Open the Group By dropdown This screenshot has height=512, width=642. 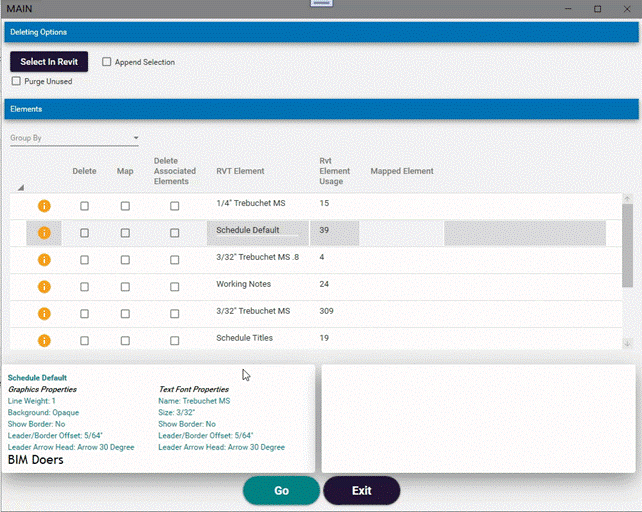(x=74, y=138)
